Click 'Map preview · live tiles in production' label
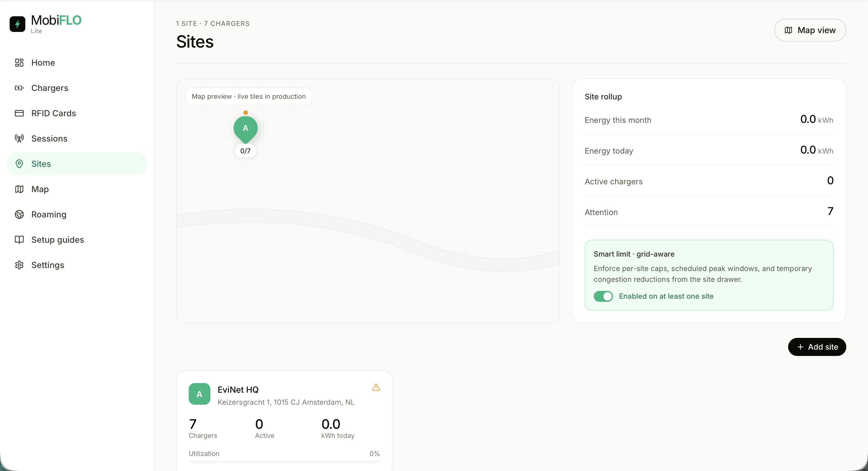Image resolution: width=868 pixels, height=471 pixels. [249, 97]
